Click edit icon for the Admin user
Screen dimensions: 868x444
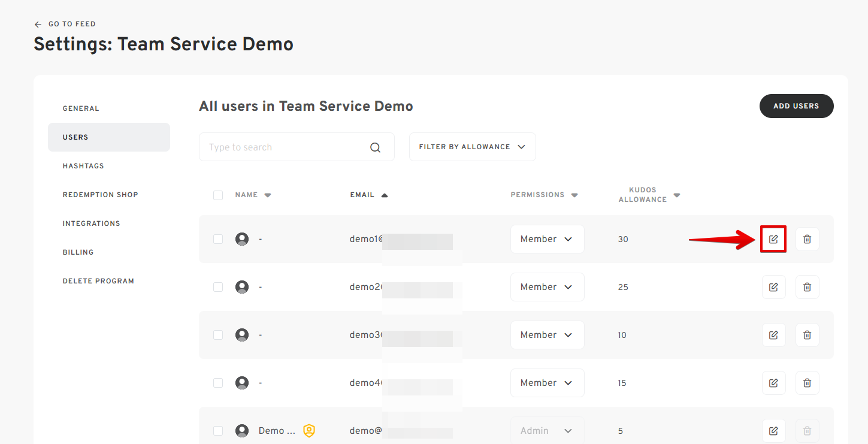point(773,431)
